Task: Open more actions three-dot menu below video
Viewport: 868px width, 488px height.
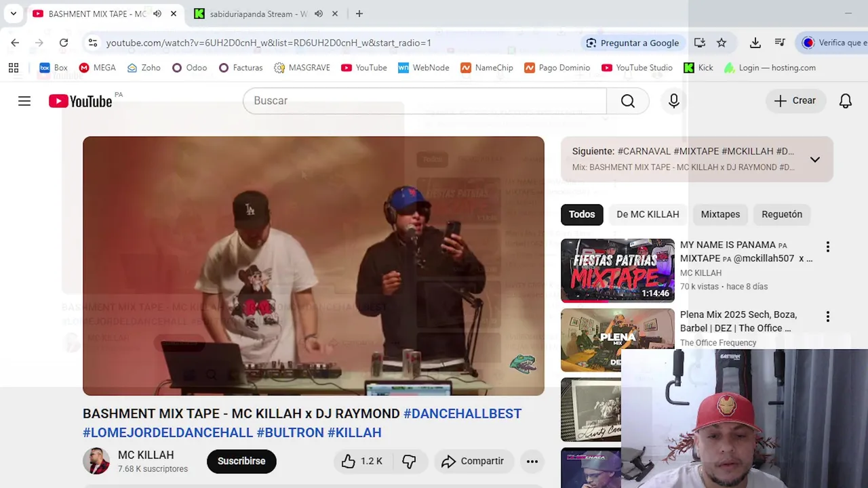Action: point(532,462)
